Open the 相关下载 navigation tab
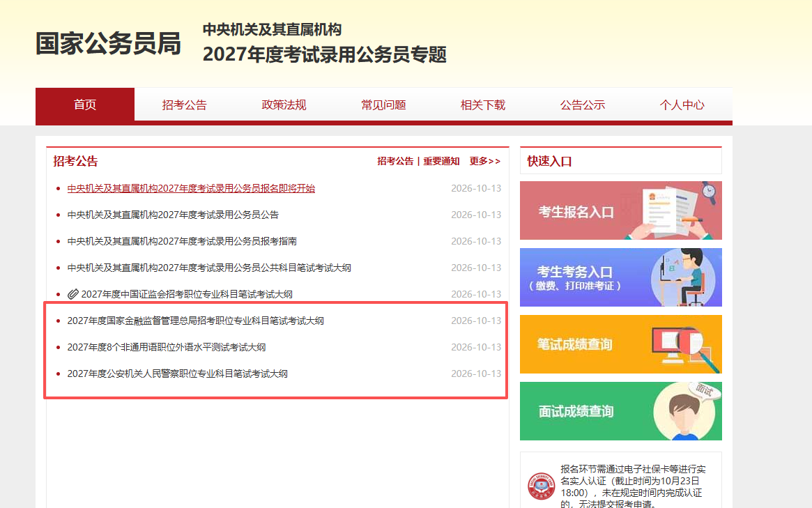Screen dimensions: 812x508 (482, 105)
